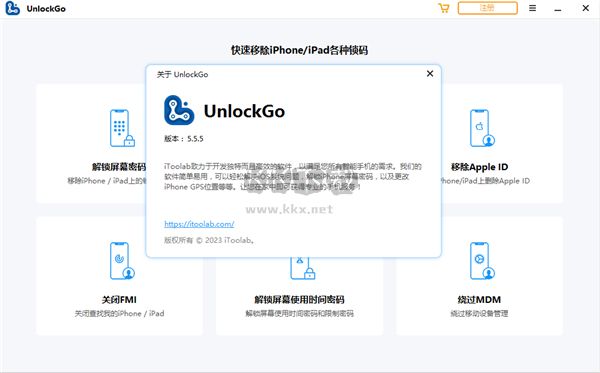Click the version 5.5.5 text

click(184, 138)
